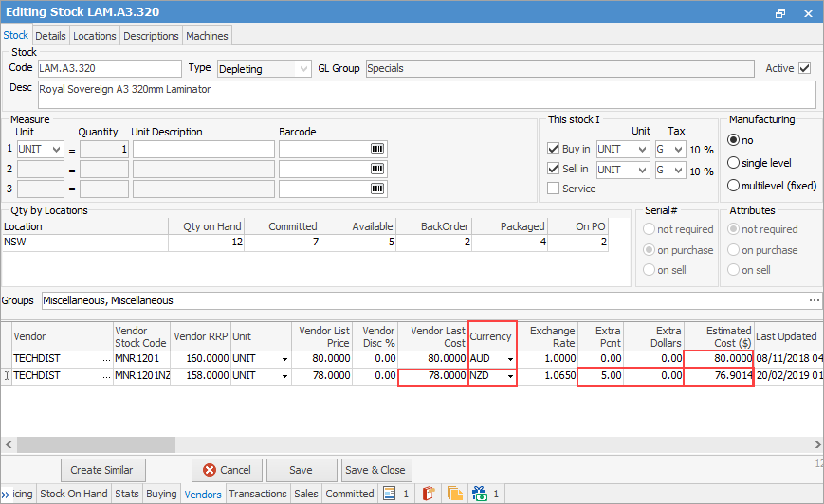The height and width of the screenshot is (504, 824).
Task: Expand the NZD currency dropdown
Action: point(511,378)
